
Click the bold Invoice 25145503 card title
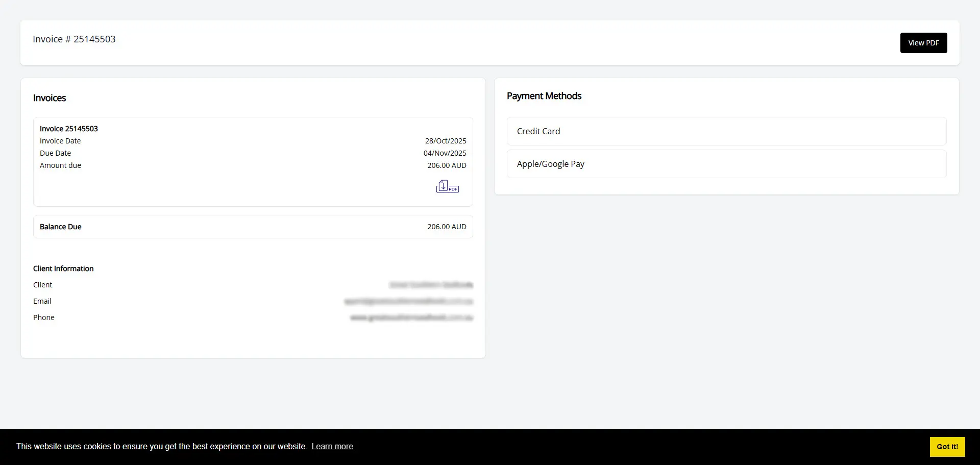[69, 129]
